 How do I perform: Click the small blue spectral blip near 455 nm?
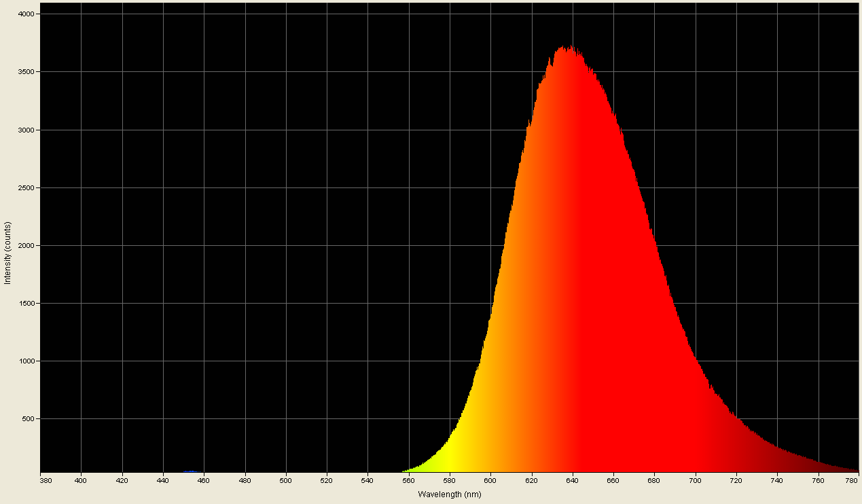[x=191, y=471]
